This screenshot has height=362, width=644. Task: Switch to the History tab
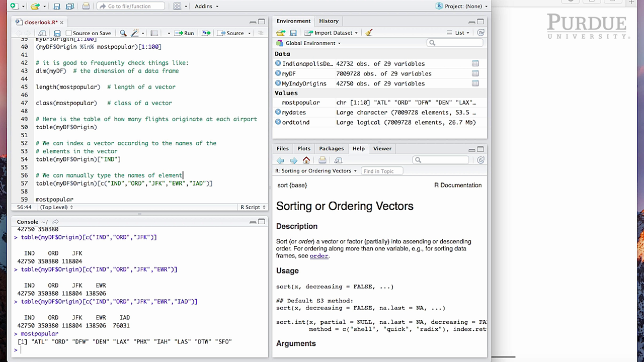329,21
